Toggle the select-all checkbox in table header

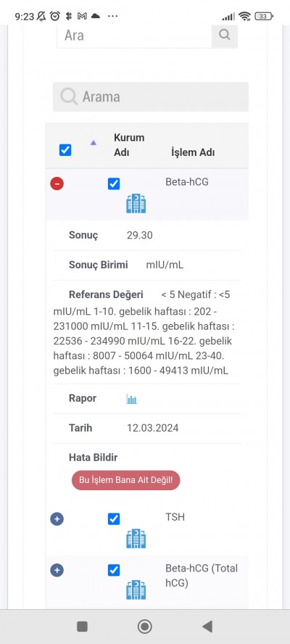pyautogui.click(x=65, y=150)
